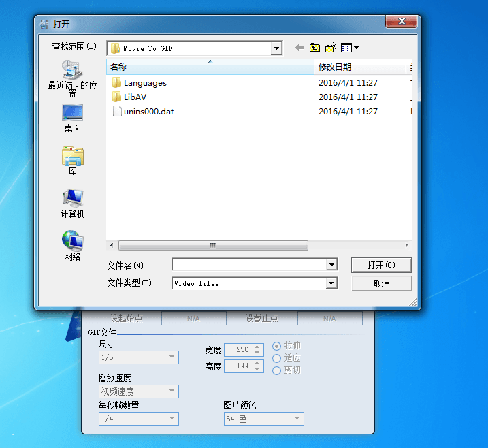The image size is (488, 448).
Task: Create a new folder
Action: tap(331, 48)
